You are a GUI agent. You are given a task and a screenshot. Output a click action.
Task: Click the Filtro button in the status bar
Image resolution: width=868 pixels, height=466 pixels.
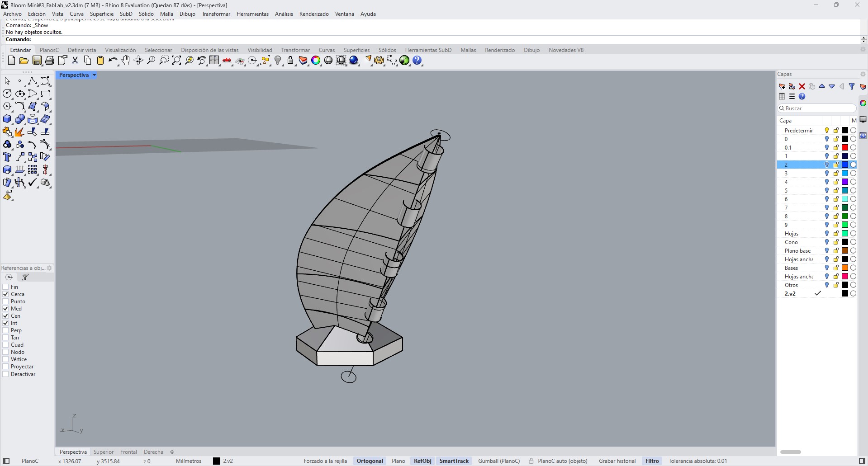(x=652, y=461)
